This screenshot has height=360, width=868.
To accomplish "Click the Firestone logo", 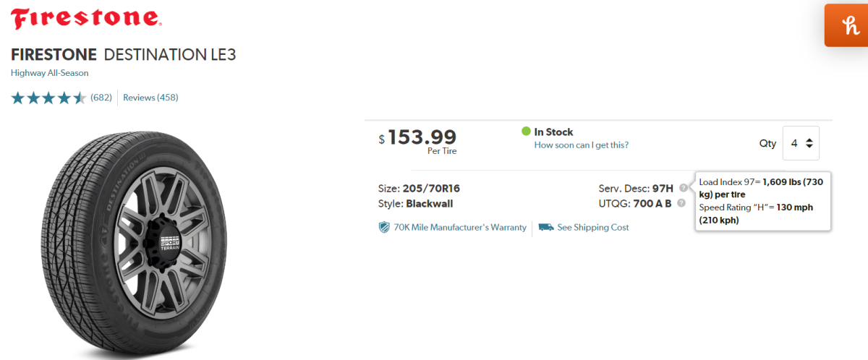I will pos(87,20).
